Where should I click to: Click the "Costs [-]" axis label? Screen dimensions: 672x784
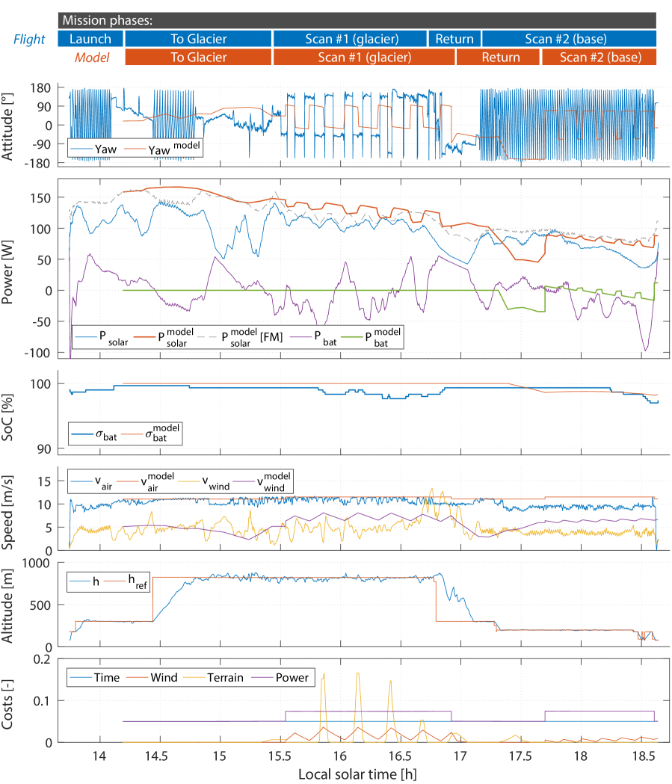(7, 704)
